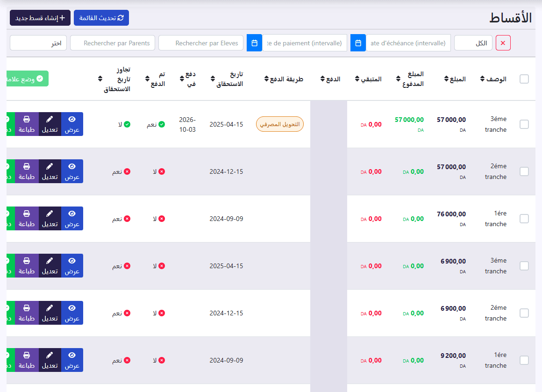Check the 2éme tranche 6 900,00 row
The width and height of the screenshot is (542, 392).
point(524,313)
